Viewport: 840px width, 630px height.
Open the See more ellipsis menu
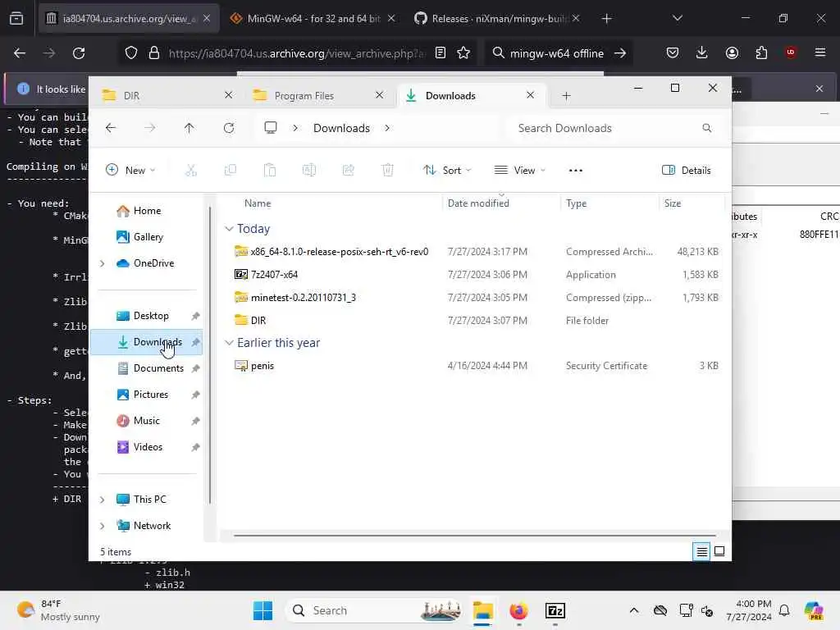click(575, 171)
